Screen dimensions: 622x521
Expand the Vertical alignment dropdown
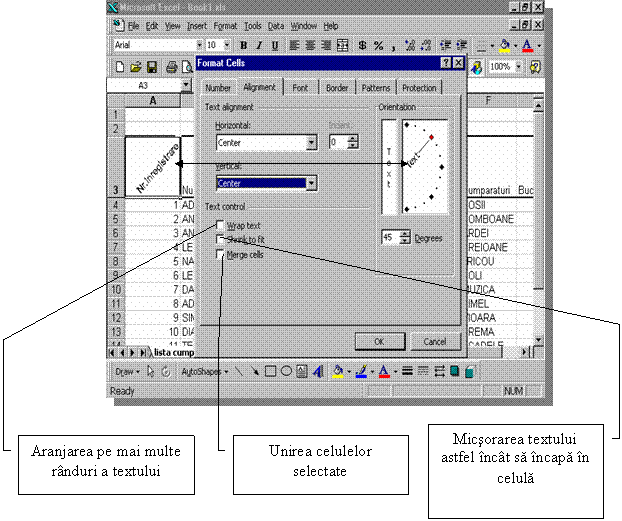311,184
